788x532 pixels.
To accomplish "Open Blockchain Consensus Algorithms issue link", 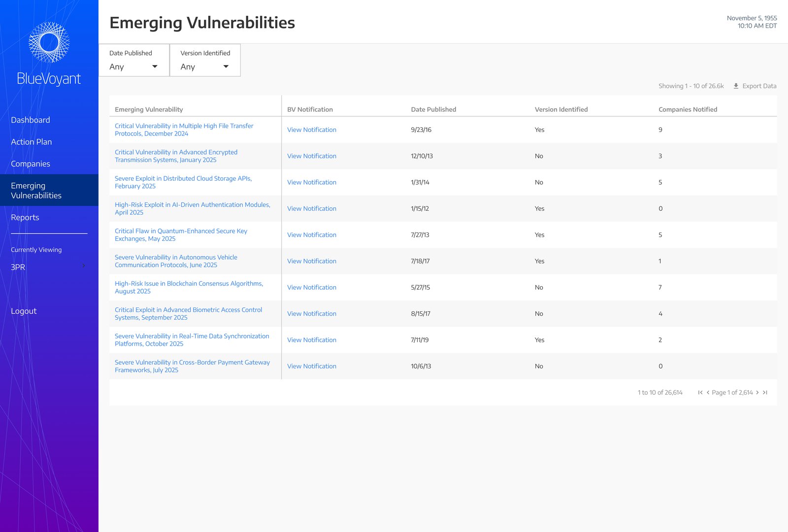I will pos(189,287).
